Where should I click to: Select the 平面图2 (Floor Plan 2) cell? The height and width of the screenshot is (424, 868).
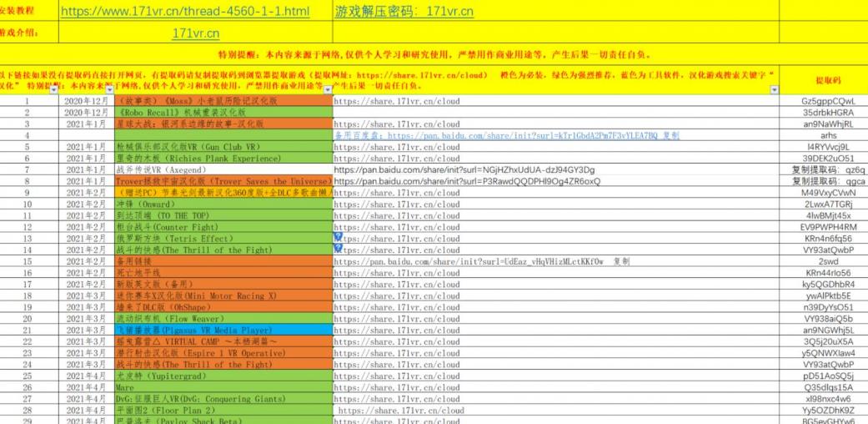coord(223,410)
